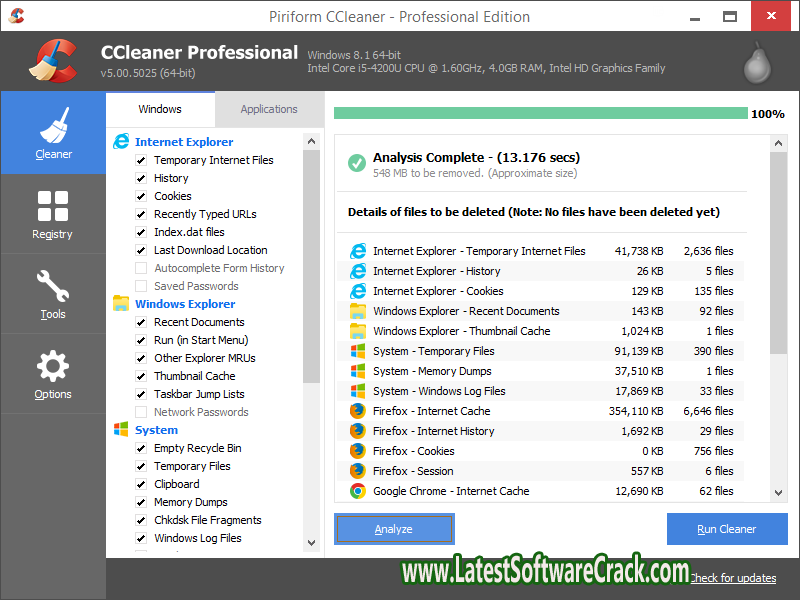Viewport: 800px width, 600px height.
Task: Open the Check for updates link
Action: pyautogui.click(x=732, y=578)
